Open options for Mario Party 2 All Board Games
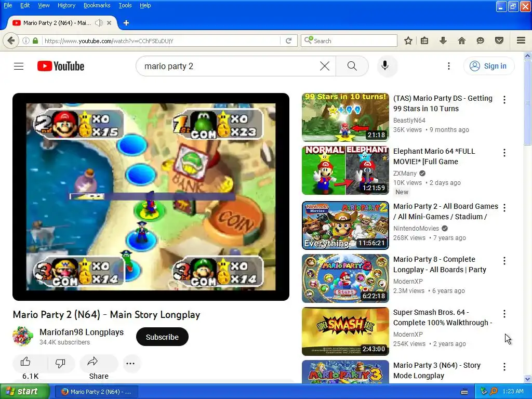The width and height of the screenshot is (532, 399). (504, 208)
